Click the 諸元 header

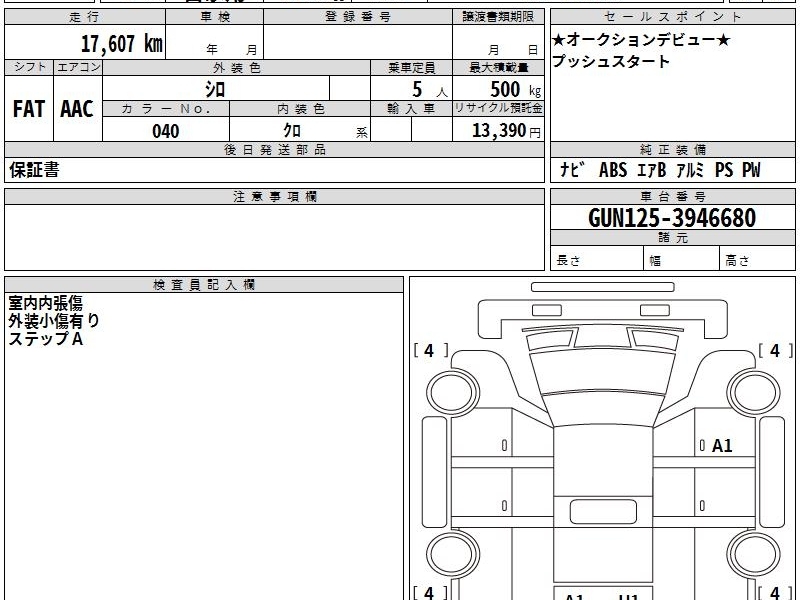(x=673, y=237)
